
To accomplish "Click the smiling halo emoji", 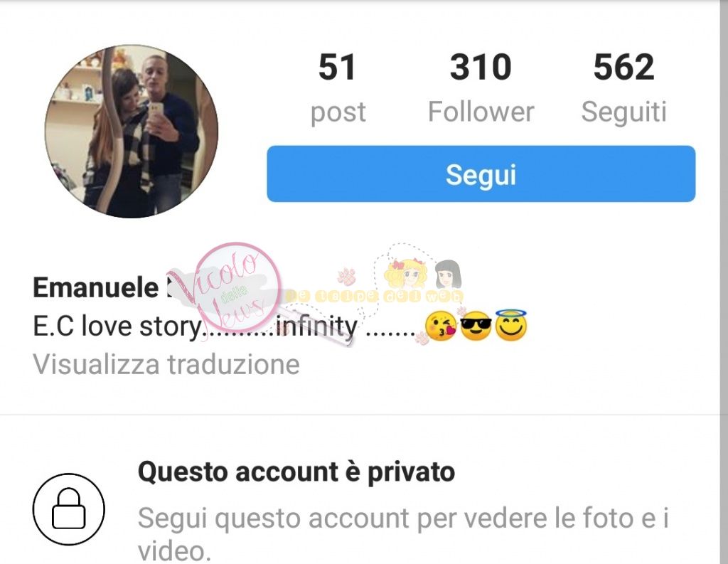I will coord(511,324).
